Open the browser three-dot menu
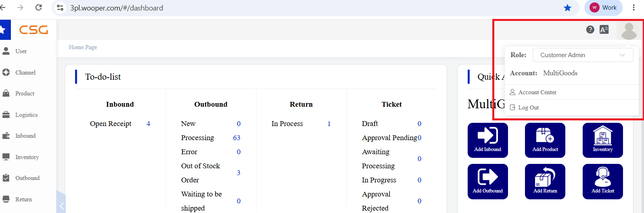 click(x=634, y=8)
